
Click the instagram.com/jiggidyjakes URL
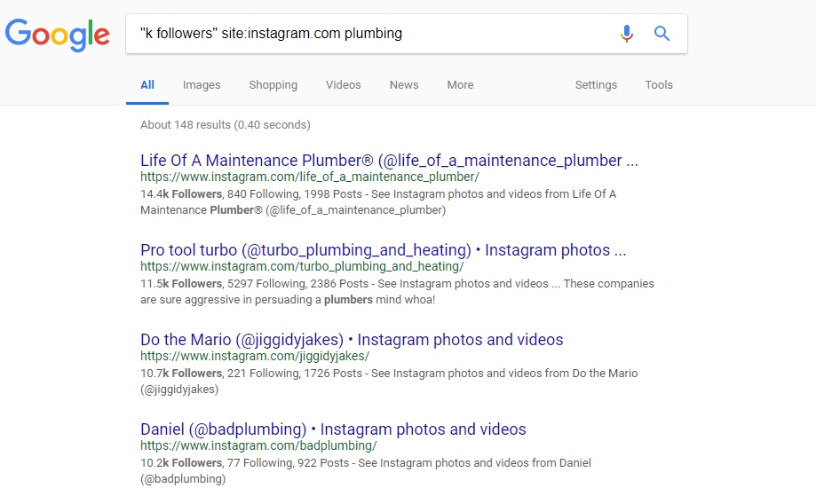tap(255, 357)
